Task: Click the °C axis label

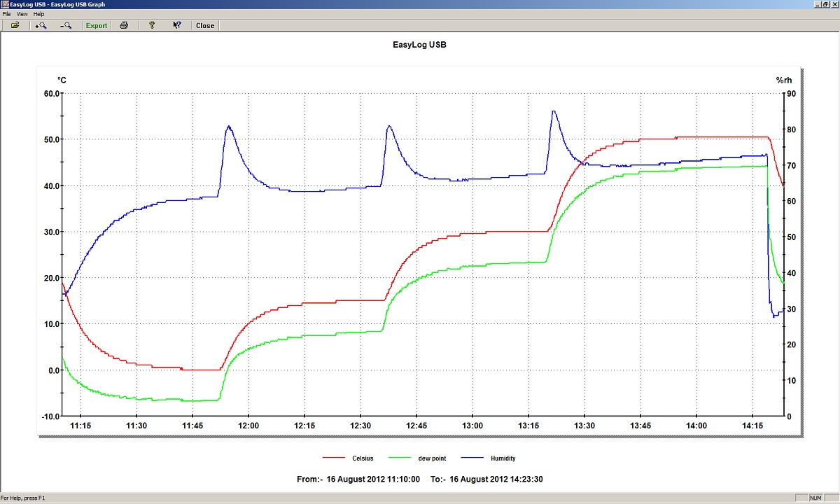Action: (x=62, y=80)
